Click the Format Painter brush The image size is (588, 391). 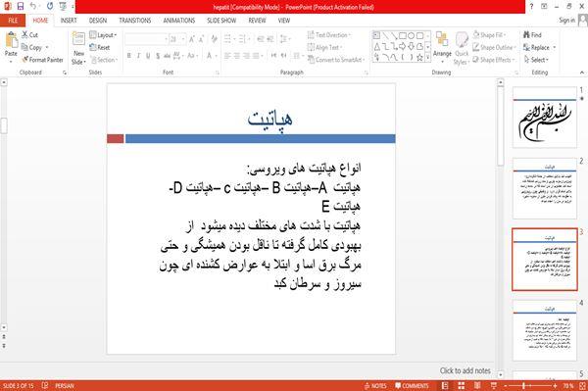(x=42, y=60)
